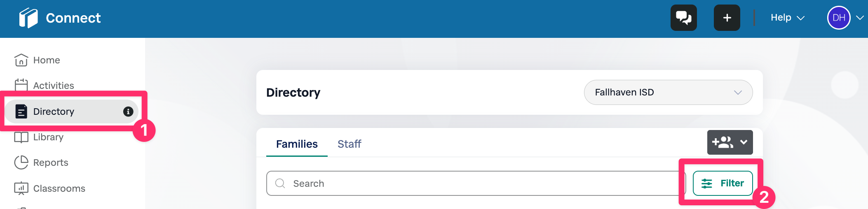The image size is (868, 209).
Task: Click the Activities calendar icon
Action: (x=21, y=85)
